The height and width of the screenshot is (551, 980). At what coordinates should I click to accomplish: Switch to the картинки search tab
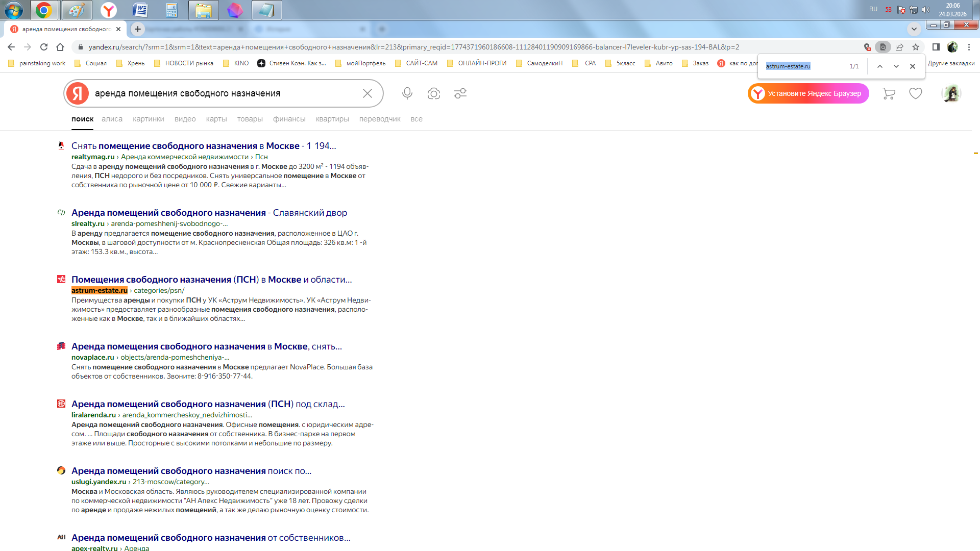click(148, 119)
